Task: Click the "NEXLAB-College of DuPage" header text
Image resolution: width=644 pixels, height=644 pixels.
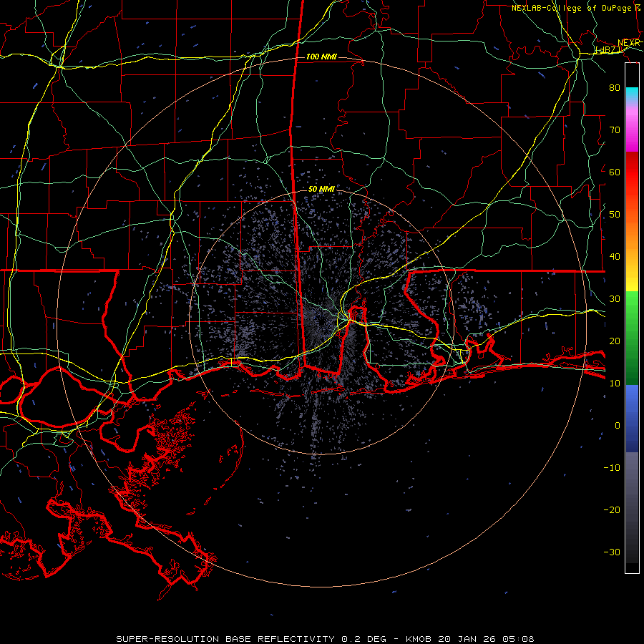Action: [571, 8]
